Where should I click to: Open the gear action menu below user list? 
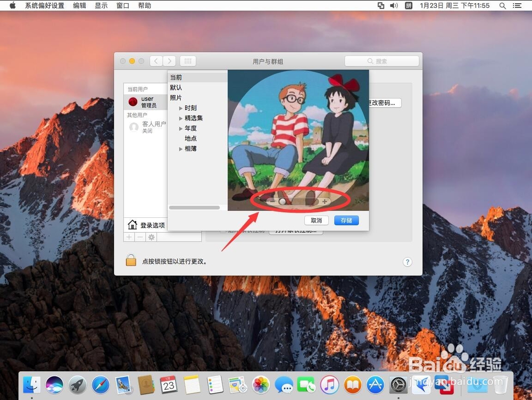pos(151,237)
